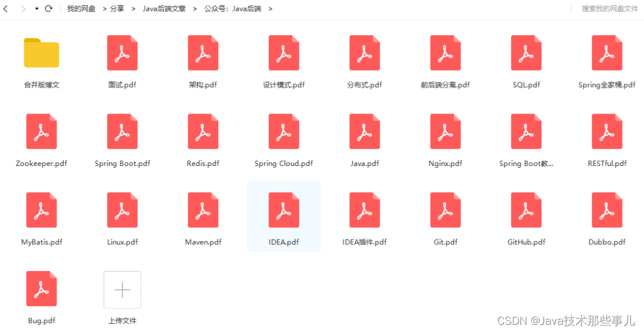Click the RESTful.pdf file name
644x332 pixels.
coord(607,164)
